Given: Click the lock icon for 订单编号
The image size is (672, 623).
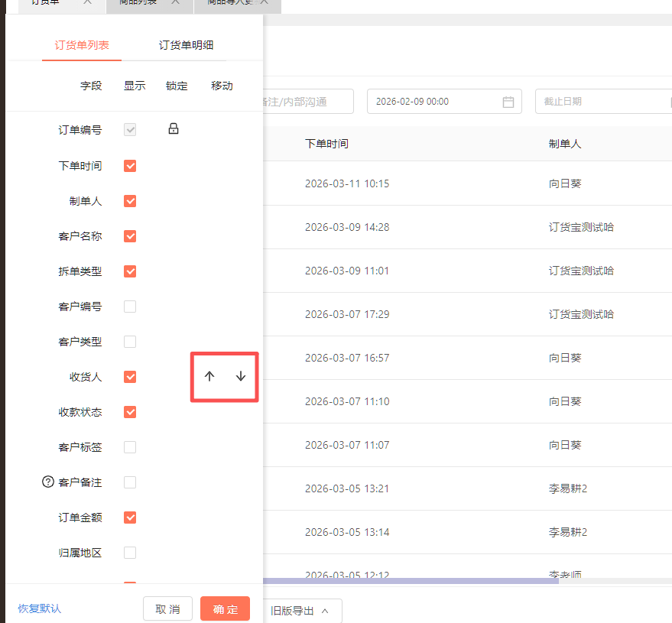Looking at the screenshot, I should (173, 128).
